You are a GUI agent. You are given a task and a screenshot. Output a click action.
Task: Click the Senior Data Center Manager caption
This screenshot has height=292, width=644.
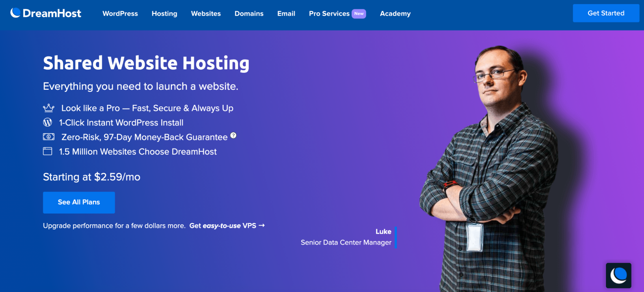point(346,242)
